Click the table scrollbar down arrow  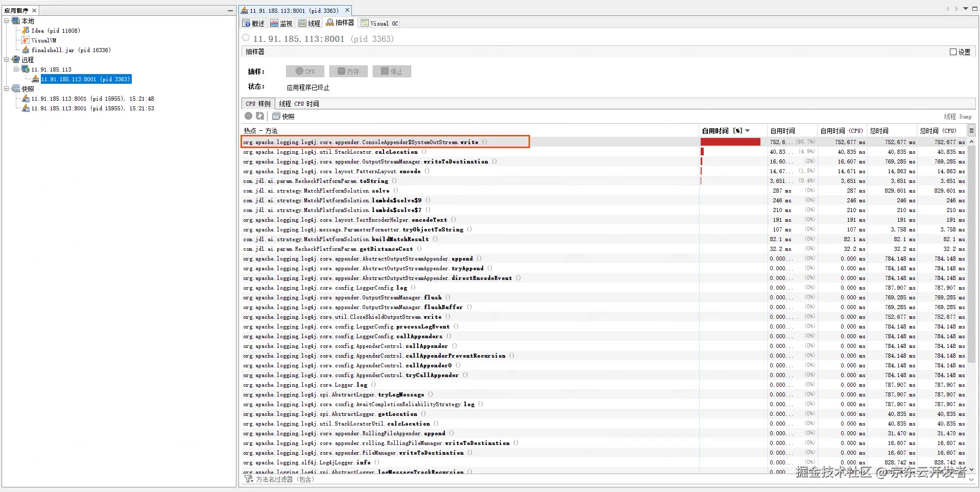971,469
